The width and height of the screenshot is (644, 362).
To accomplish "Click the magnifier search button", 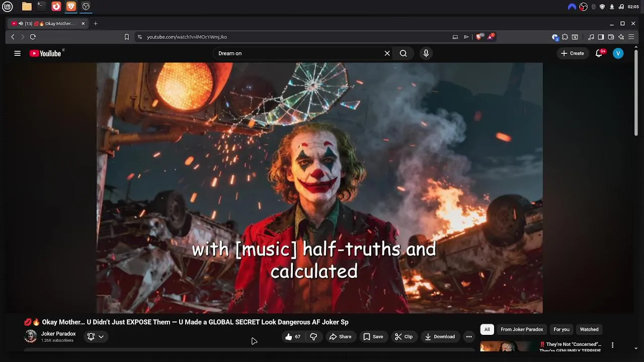I will point(404,53).
